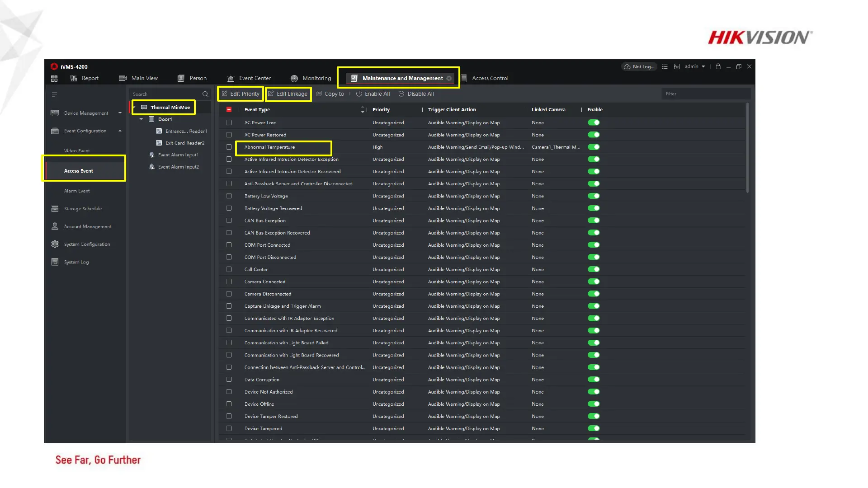Click the Event Alarm Input1 bell icon

tap(152, 155)
